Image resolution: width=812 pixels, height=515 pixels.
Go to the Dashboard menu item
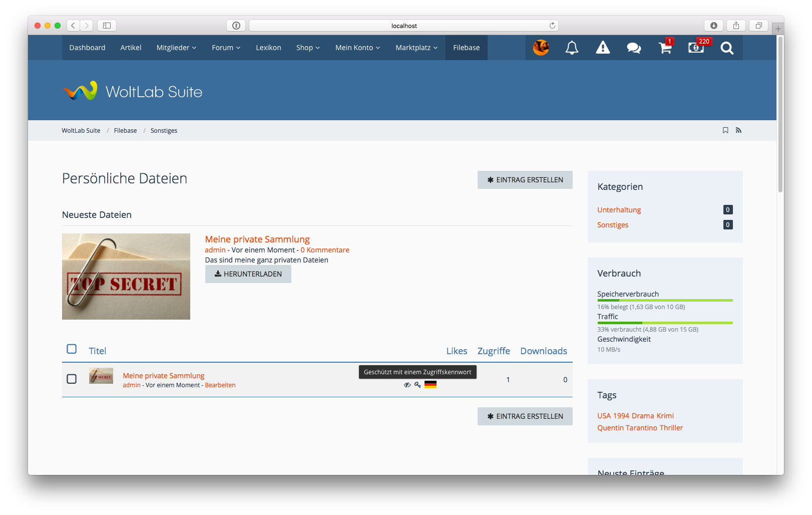point(87,48)
